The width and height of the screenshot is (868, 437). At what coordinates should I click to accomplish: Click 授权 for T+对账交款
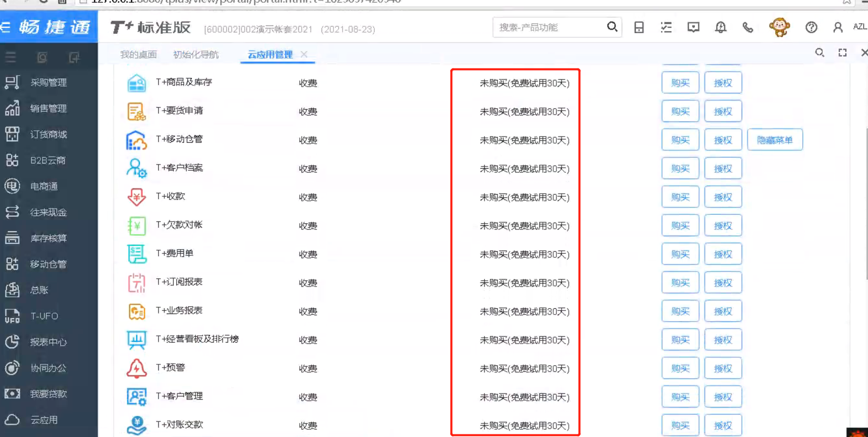723,426
